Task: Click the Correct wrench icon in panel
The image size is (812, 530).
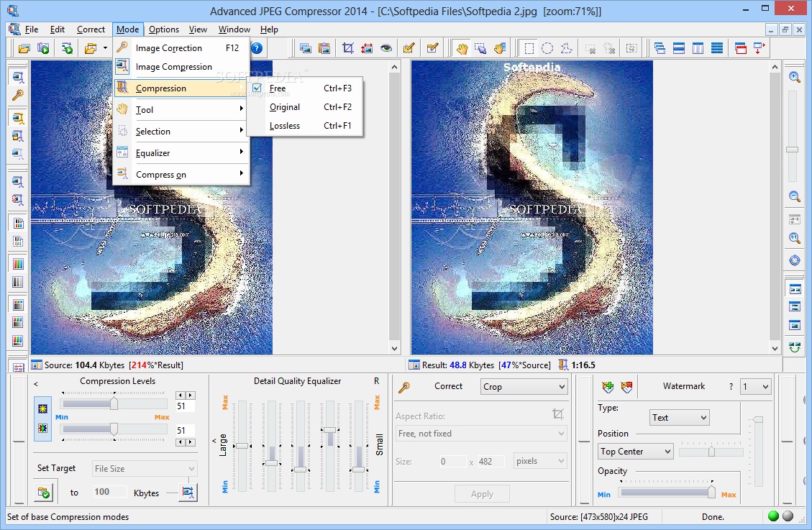Action: click(404, 387)
